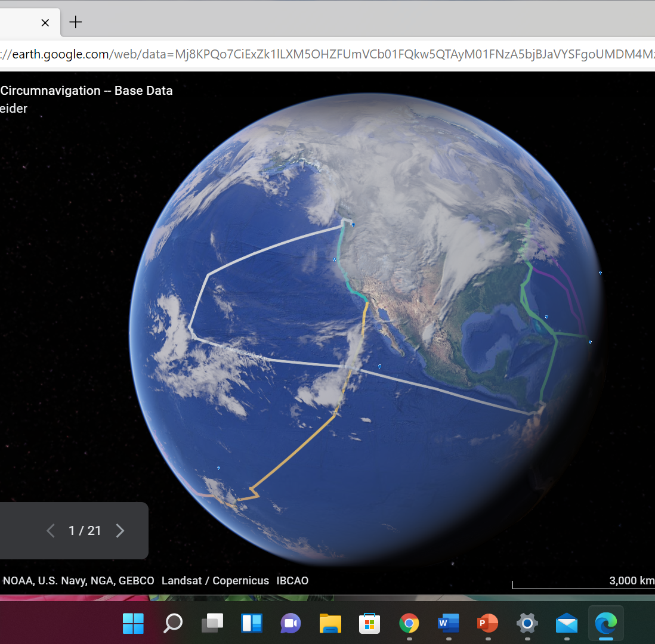Image resolution: width=655 pixels, height=644 pixels.
Task: Click the Landsat / Copernicus attribution text
Action: 215,581
